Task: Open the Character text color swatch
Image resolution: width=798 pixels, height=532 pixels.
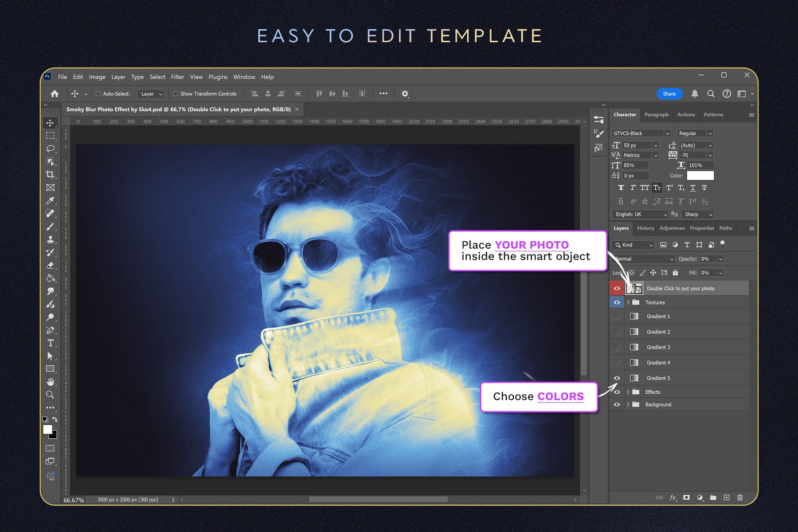Action: click(x=700, y=176)
